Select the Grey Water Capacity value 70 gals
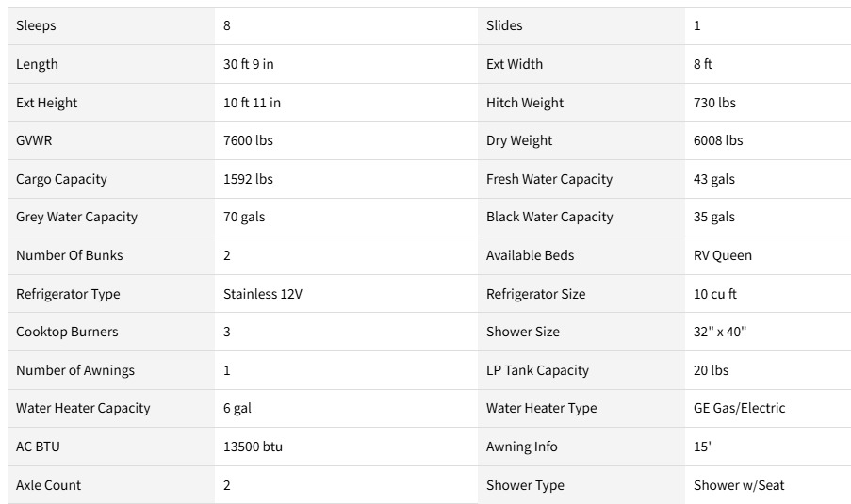The height and width of the screenshot is (504, 851). (x=244, y=217)
